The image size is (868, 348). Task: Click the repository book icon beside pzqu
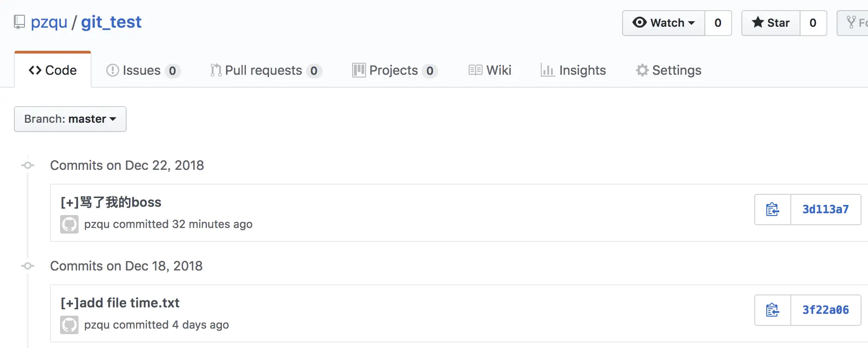pyautogui.click(x=19, y=21)
